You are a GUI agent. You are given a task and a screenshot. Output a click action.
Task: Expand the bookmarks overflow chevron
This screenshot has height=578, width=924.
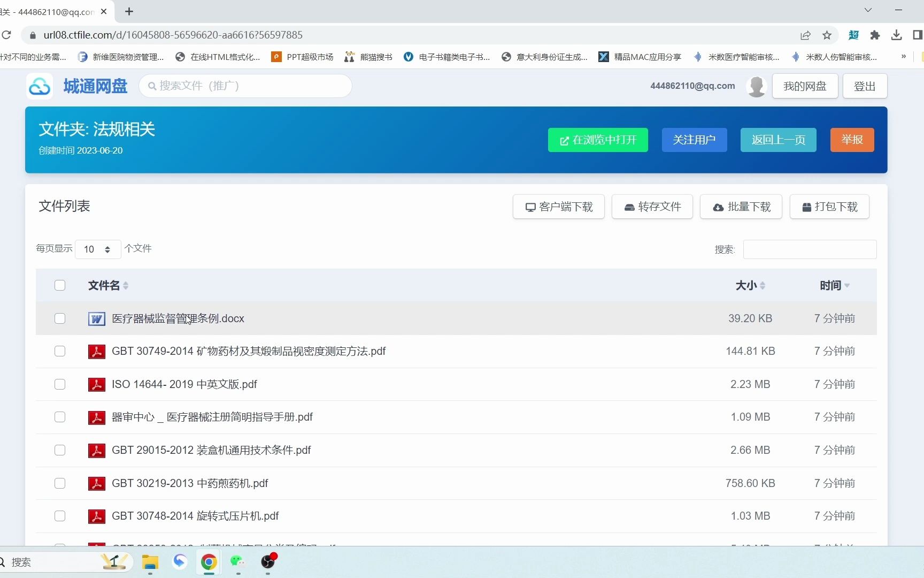coord(903,56)
